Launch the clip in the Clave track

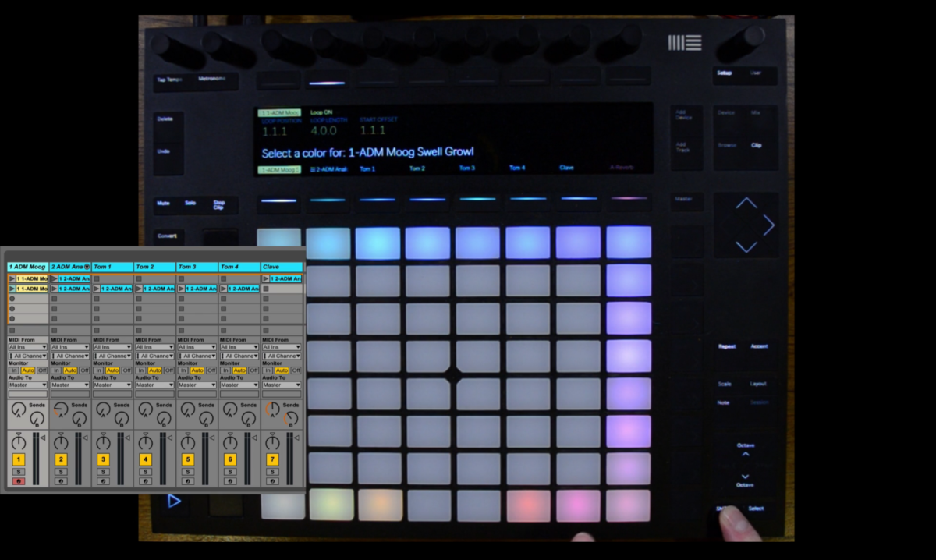265,278
